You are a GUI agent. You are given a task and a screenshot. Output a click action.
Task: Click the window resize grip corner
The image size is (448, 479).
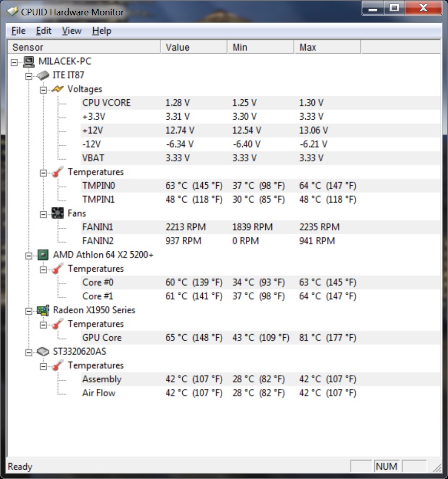437,468
